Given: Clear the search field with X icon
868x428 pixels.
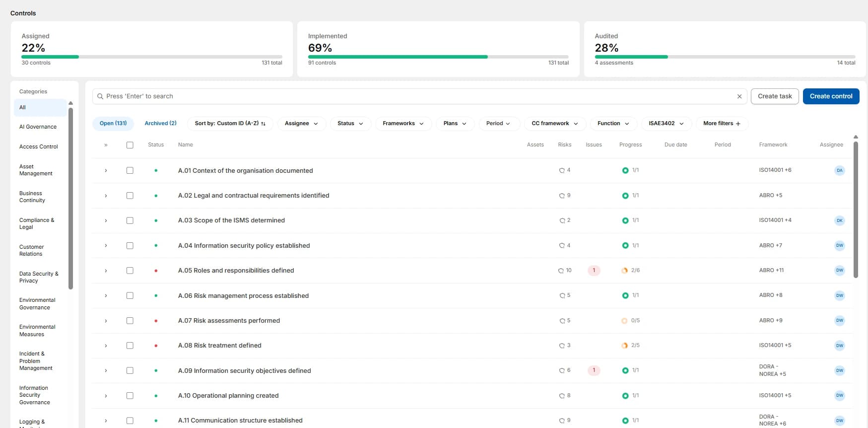Looking at the screenshot, I should (x=739, y=96).
